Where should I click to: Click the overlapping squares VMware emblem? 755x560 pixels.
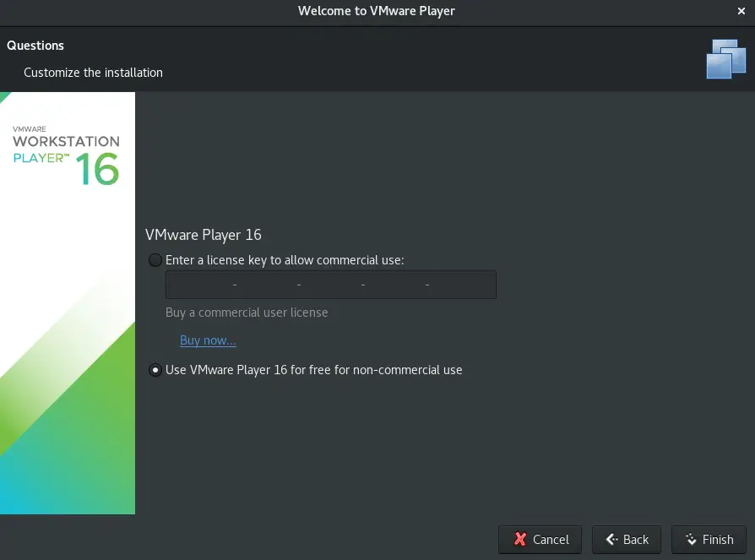pos(725,58)
